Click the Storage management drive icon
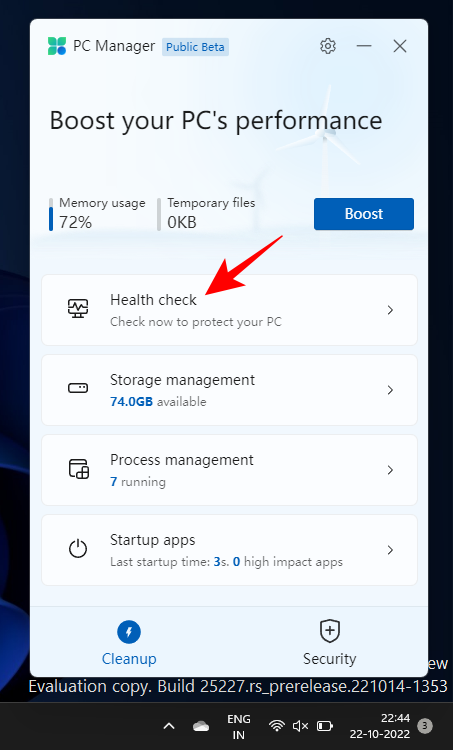453x750 pixels. point(78,388)
